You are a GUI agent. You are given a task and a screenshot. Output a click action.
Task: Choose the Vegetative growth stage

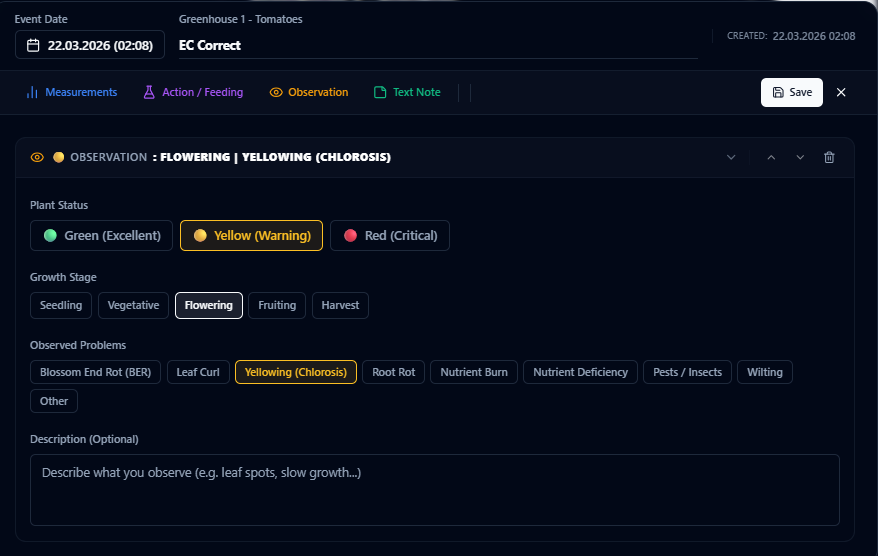click(x=133, y=306)
